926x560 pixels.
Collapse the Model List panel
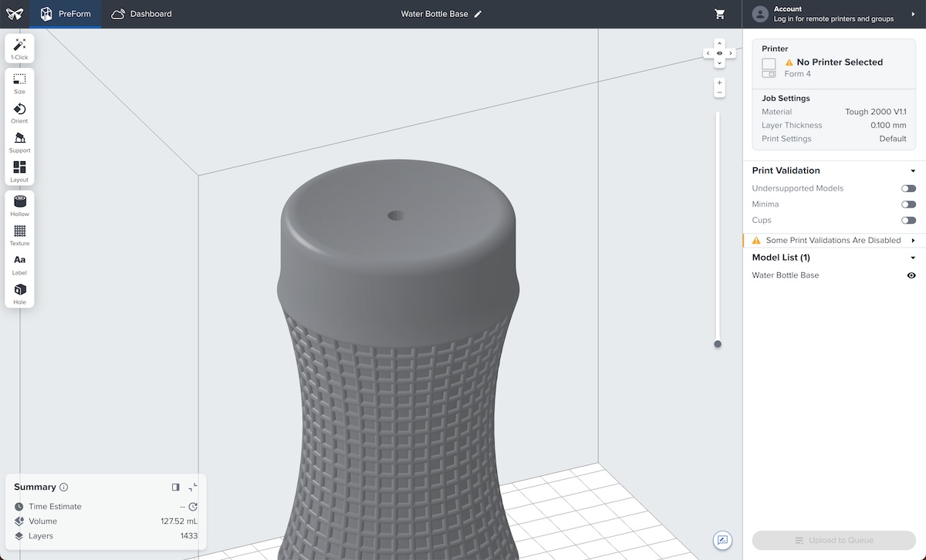pos(914,257)
